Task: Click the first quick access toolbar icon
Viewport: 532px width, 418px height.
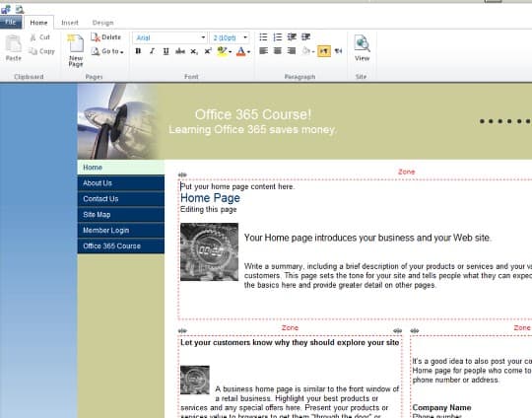Action: tap(6, 9)
